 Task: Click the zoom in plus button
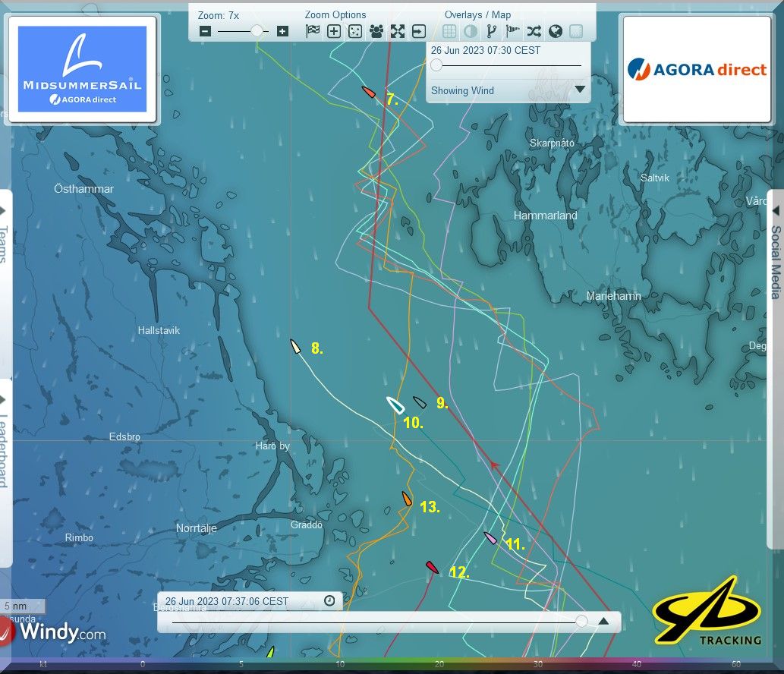click(x=282, y=31)
